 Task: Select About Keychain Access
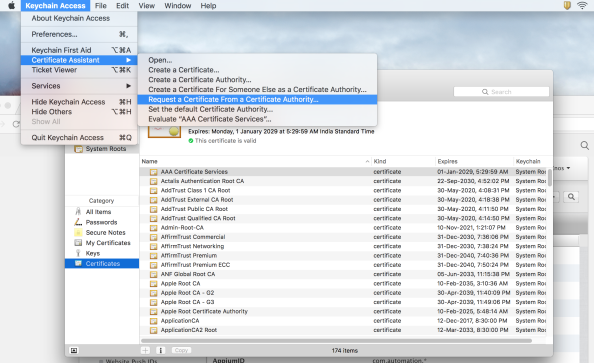(79, 18)
